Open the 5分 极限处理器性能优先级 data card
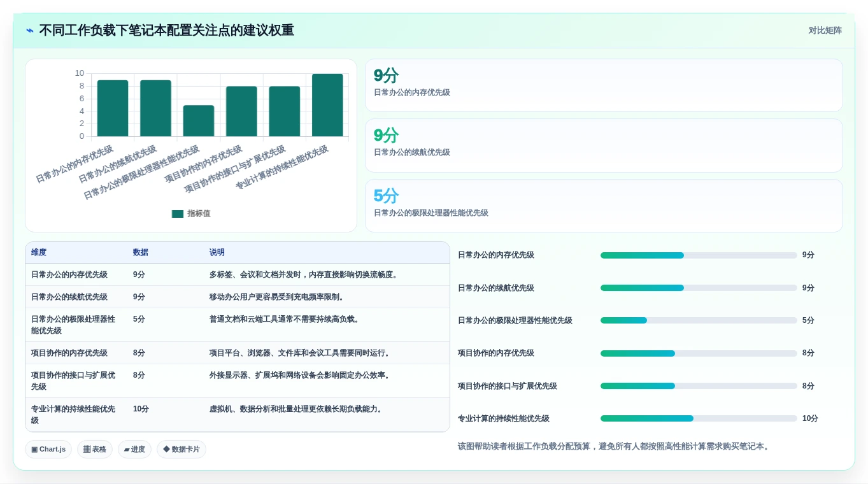The image size is (868, 484). pos(604,206)
